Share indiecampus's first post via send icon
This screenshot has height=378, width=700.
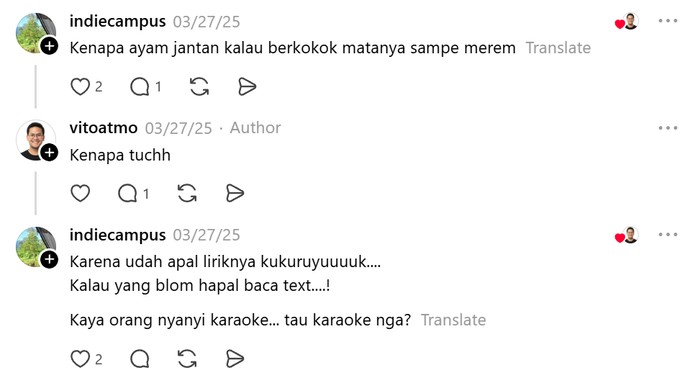tap(247, 87)
